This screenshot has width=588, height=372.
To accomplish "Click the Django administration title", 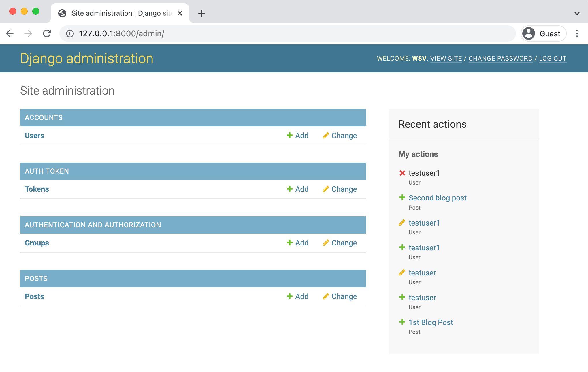I will tap(87, 59).
